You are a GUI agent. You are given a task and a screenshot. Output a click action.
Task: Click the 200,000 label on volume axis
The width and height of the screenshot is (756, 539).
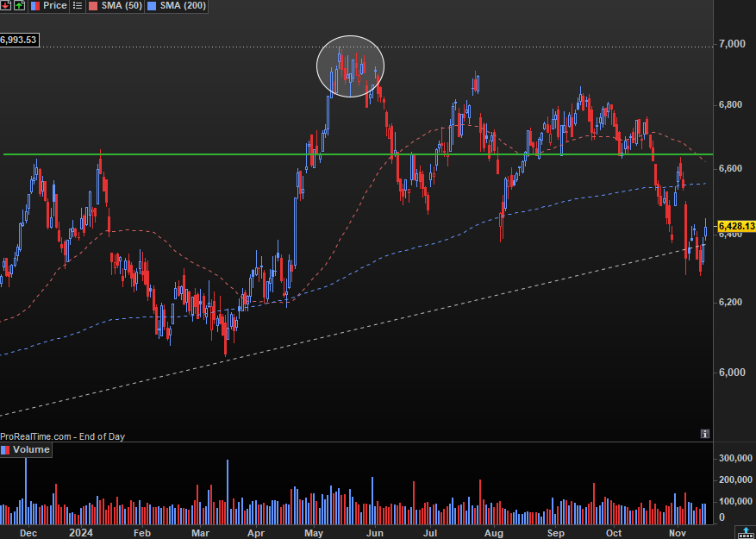(735, 479)
